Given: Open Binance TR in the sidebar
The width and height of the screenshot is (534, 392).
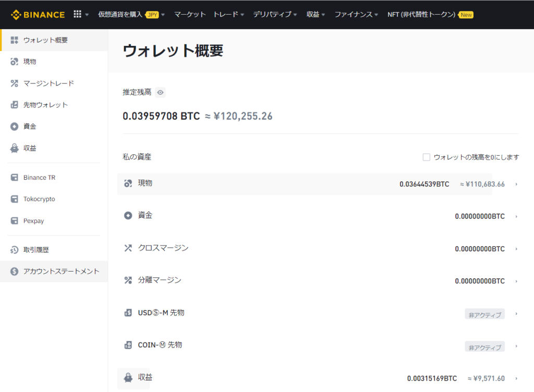Looking at the screenshot, I should (39, 178).
